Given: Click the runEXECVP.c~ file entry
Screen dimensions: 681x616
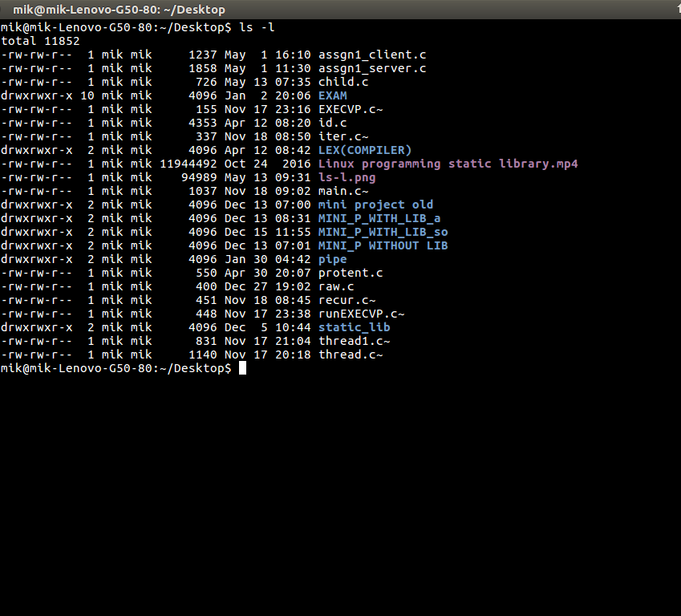Looking at the screenshot, I should coord(361,314).
